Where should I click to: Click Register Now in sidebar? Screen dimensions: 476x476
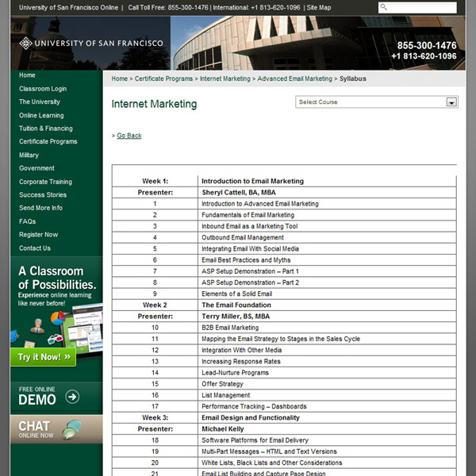[39, 235]
